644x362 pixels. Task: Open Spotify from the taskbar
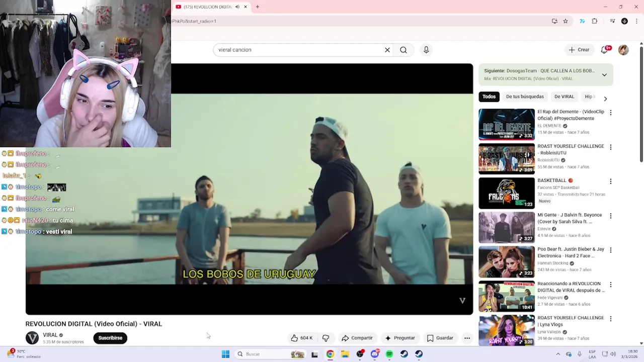(389, 354)
